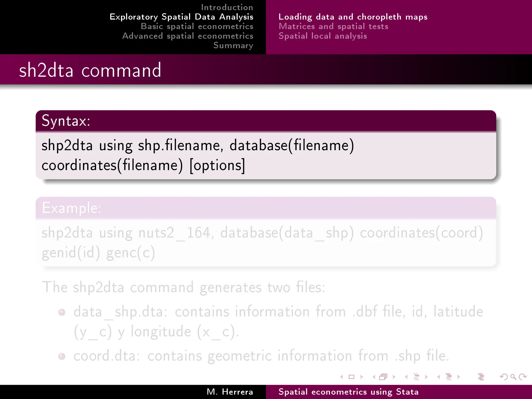
Task: Click the shp2dta using nuts2_164 example line
Action: coord(262,232)
